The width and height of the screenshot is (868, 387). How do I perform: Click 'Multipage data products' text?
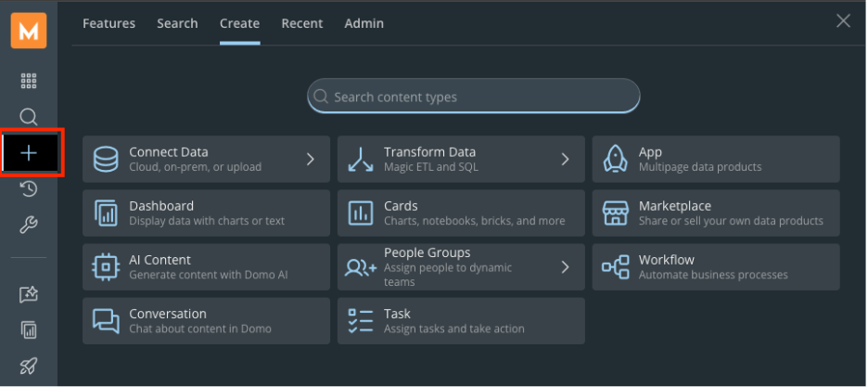[700, 167]
